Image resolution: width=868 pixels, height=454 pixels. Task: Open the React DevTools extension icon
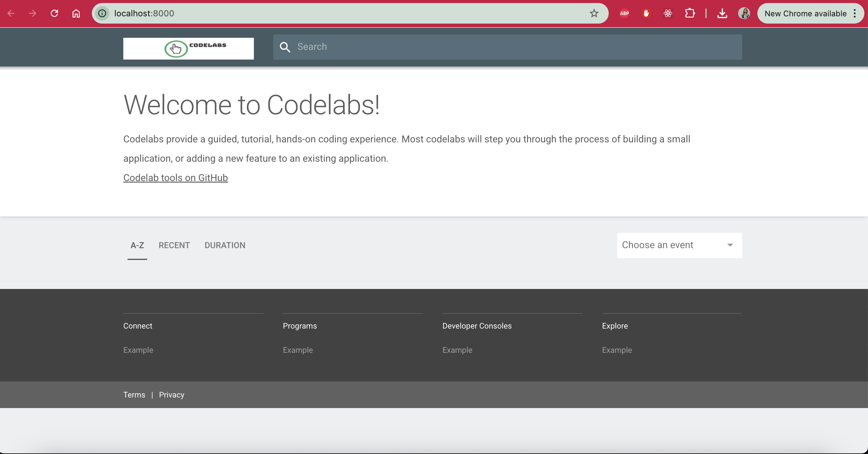[x=668, y=14]
